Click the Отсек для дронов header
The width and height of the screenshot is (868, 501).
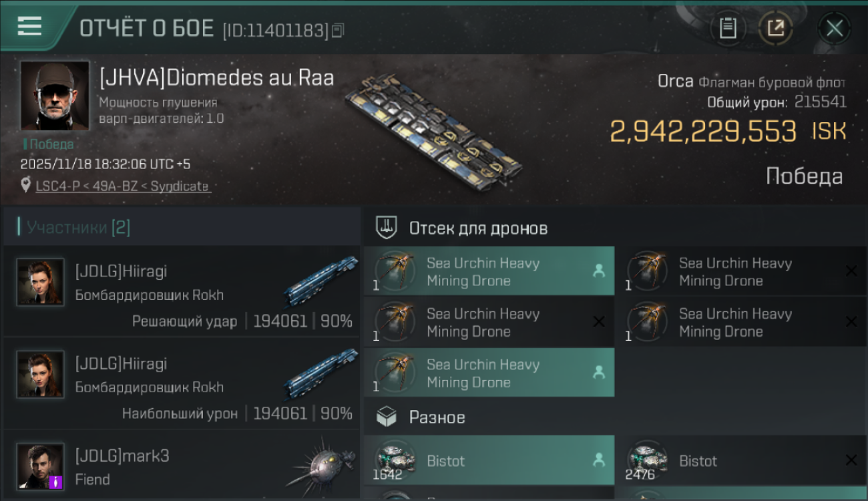pyautogui.click(x=478, y=228)
